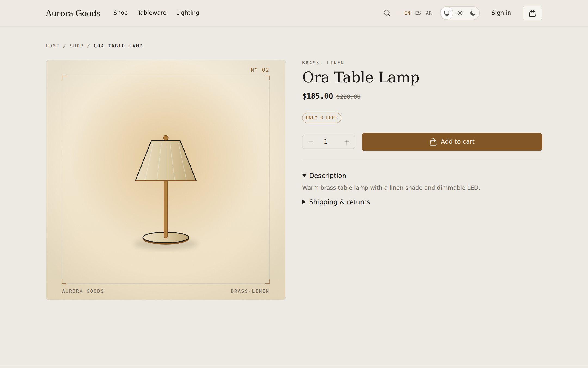Go to HOME breadcrumb
This screenshot has height=368, width=588.
53,46
